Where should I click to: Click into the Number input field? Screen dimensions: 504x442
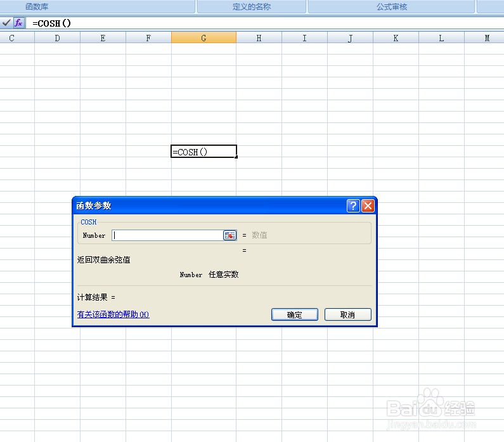pyautogui.click(x=167, y=235)
